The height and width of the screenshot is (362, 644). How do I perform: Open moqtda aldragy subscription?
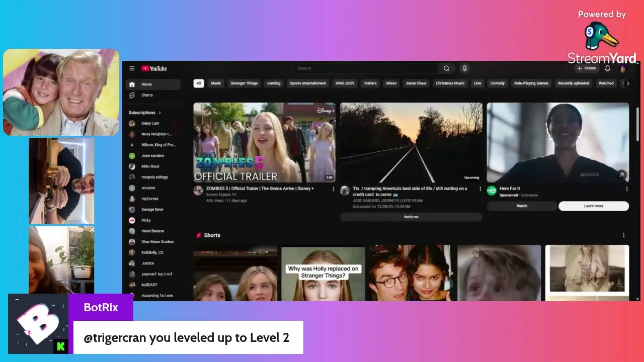(x=153, y=177)
